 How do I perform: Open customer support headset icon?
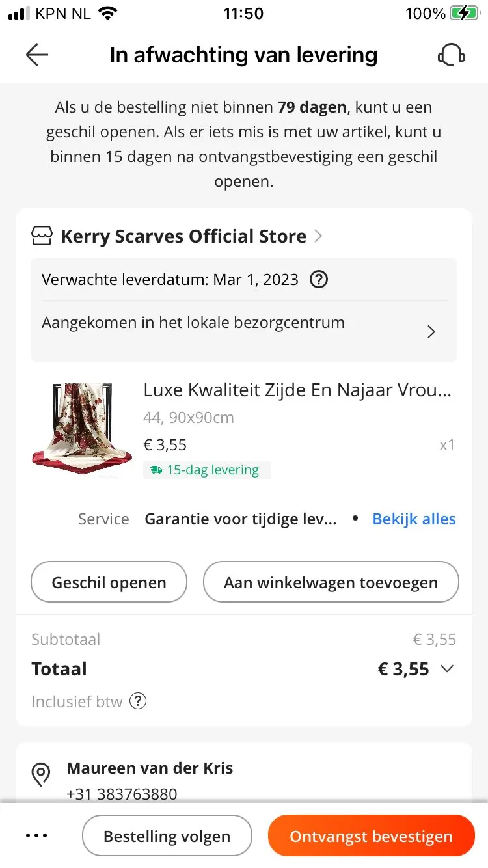click(451, 55)
